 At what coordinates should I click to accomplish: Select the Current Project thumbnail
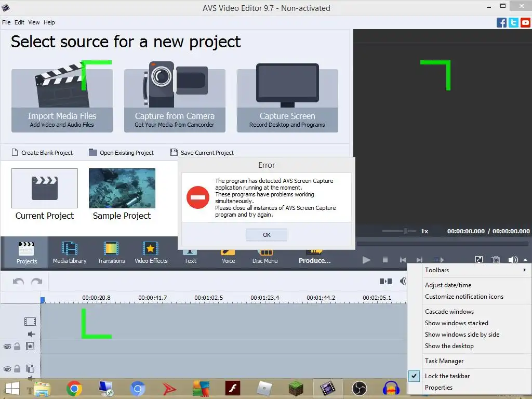(x=45, y=188)
